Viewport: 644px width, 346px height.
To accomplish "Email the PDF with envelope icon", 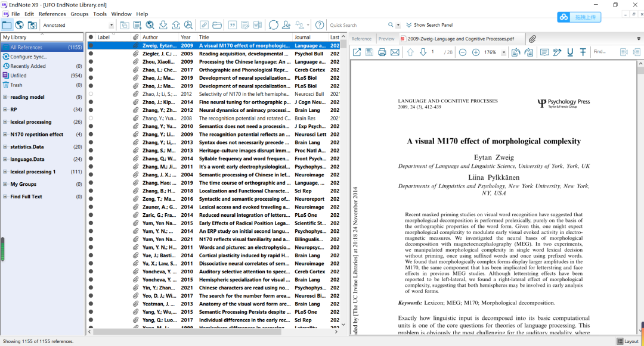I will pos(395,52).
